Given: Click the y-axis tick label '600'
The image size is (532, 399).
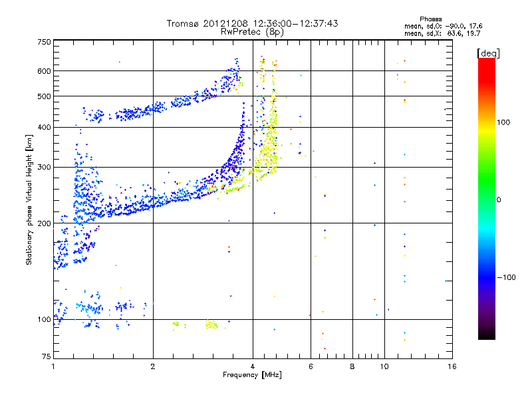Looking at the screenshot, I should (x=44, y=71).
